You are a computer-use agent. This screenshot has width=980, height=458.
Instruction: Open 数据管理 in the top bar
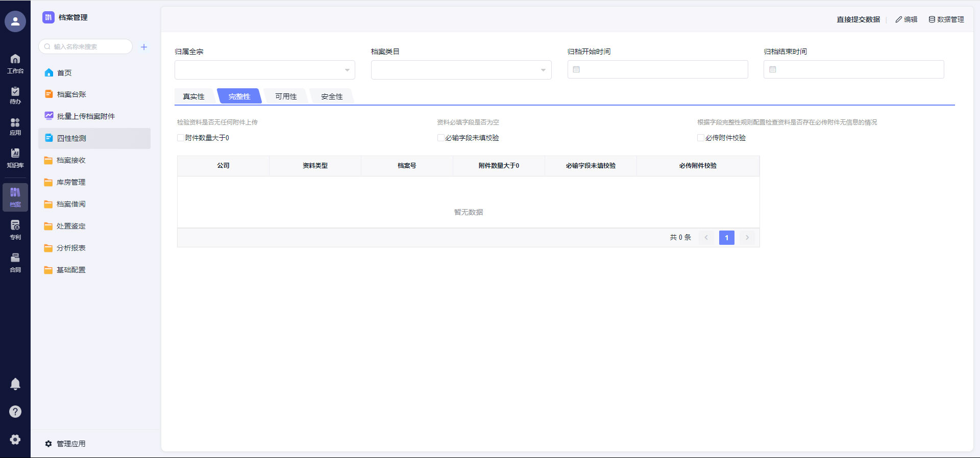pyautogui.click(x=946, y=19)
